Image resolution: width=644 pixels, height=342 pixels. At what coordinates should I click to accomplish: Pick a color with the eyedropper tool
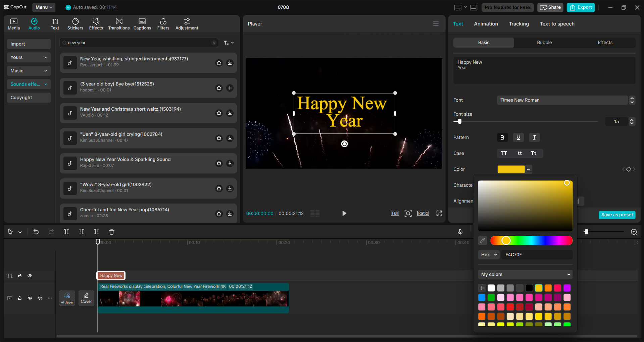[483, 240]
